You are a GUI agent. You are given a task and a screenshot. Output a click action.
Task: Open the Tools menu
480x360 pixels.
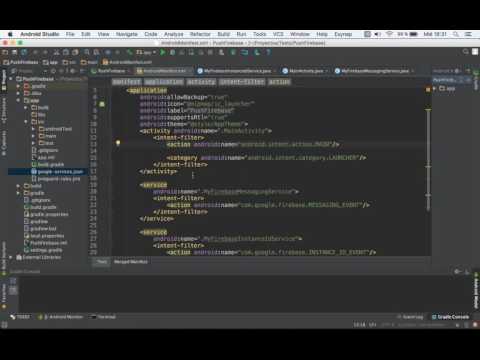click(x=259, y=34)
